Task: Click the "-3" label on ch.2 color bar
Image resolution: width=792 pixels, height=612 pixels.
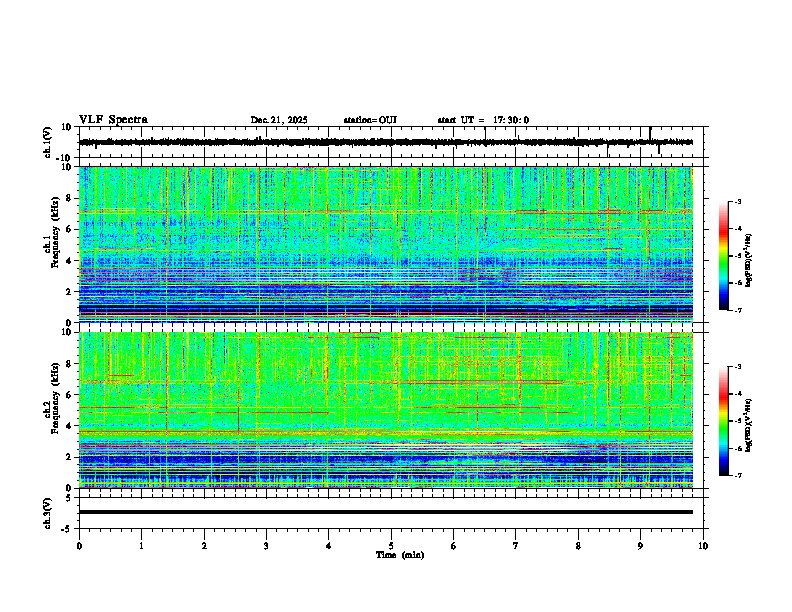Action: [x=737, y=367]
